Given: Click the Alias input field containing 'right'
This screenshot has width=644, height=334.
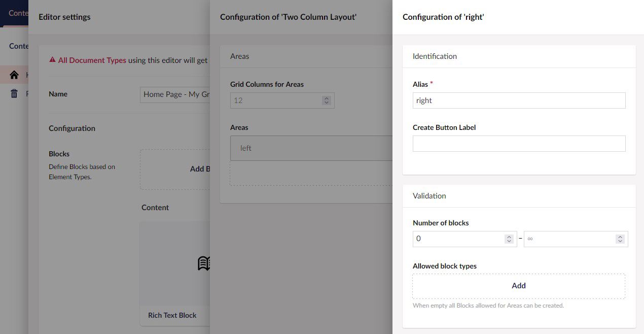Looking at the screenshot, I should tap(519, 101).
